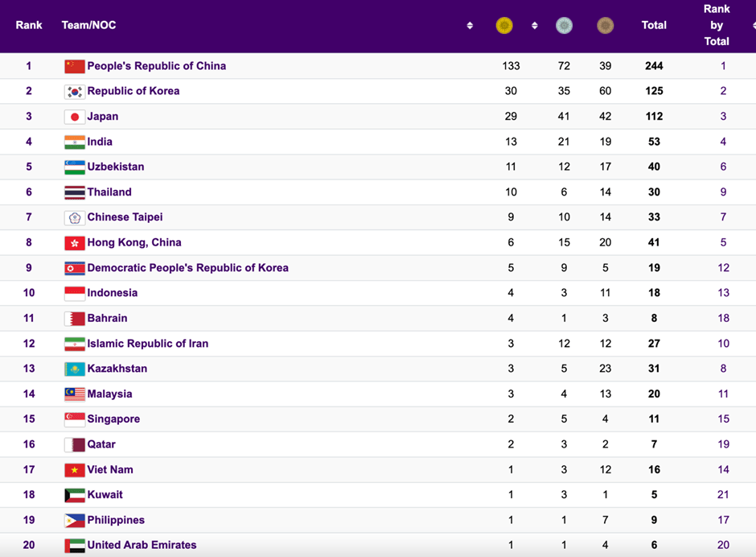Click the Qatar flag icon
The image size is (756, 557).
tap(75, 444)
